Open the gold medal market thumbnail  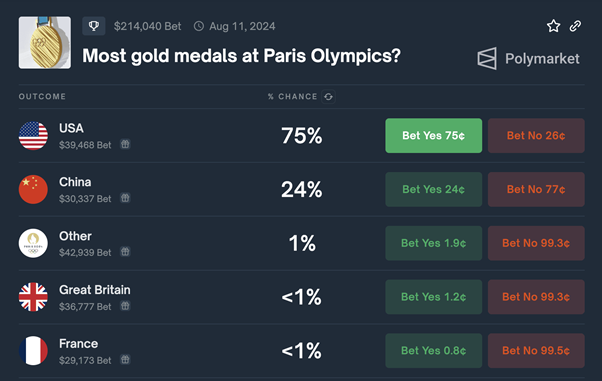tap(45, 43)
